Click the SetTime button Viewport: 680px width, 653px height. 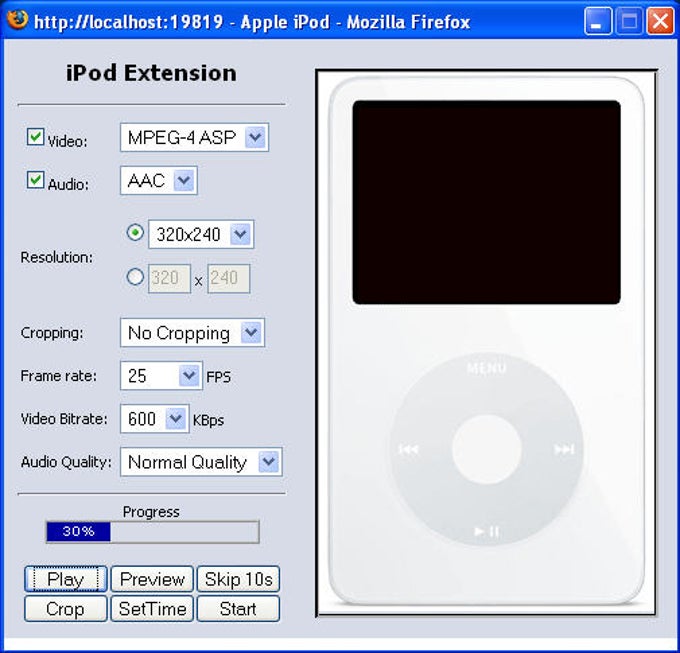[152, 609]
